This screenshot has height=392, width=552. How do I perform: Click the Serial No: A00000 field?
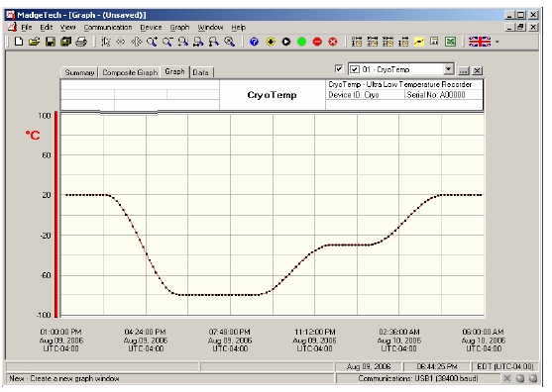[444, 95]
